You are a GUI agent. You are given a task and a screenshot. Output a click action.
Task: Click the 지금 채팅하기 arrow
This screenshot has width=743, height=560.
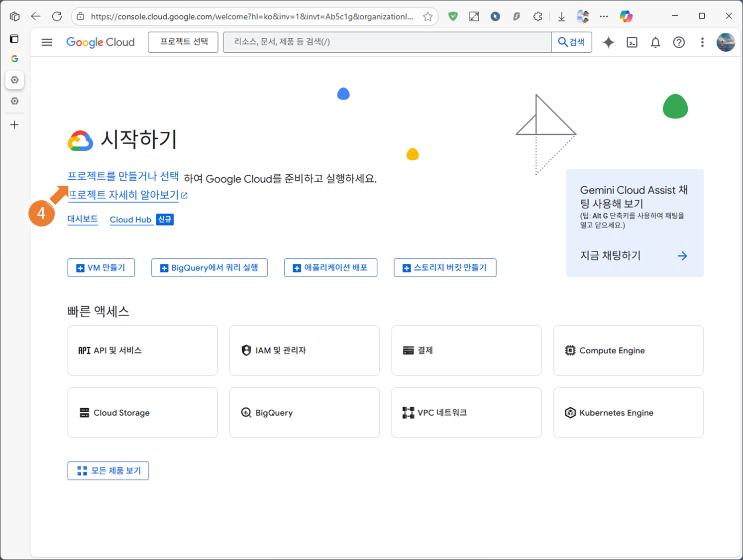pos(682,256)
